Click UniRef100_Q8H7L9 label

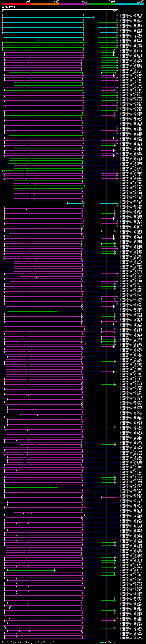tap(131, 93)
